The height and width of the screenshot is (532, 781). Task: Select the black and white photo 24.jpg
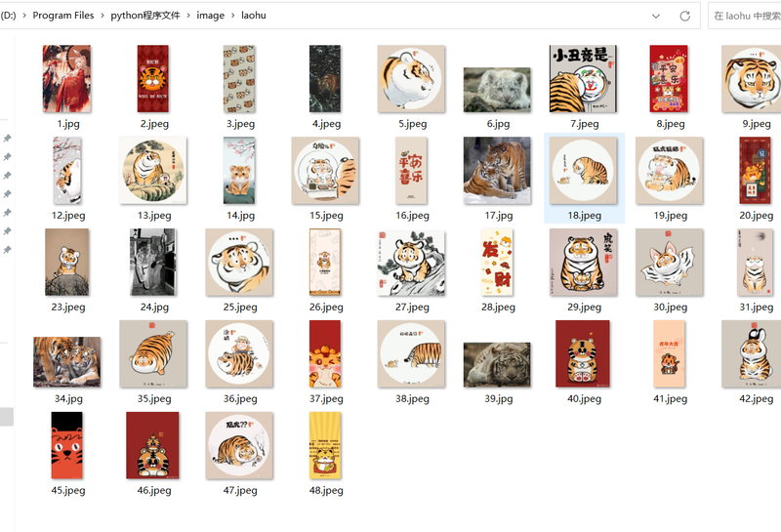(x=153, y=263)
